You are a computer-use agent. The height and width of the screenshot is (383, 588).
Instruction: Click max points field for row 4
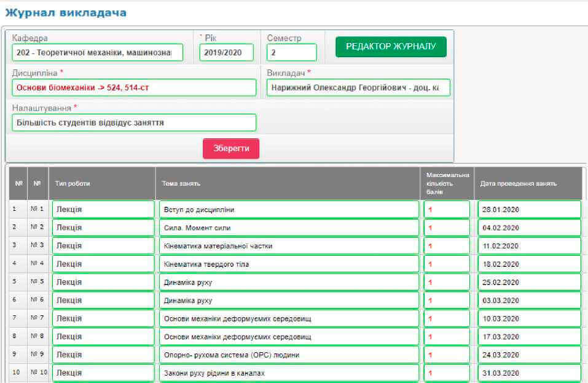tap(447, 264)
